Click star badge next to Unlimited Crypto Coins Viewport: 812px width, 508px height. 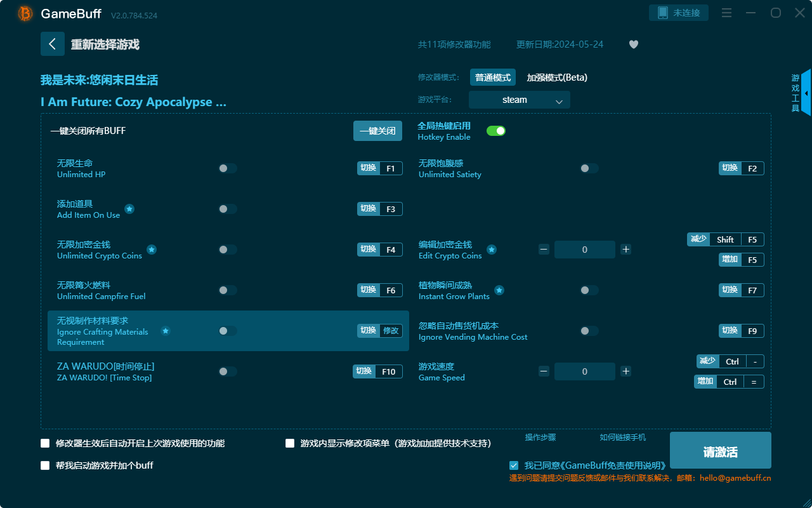click(152, 250)
